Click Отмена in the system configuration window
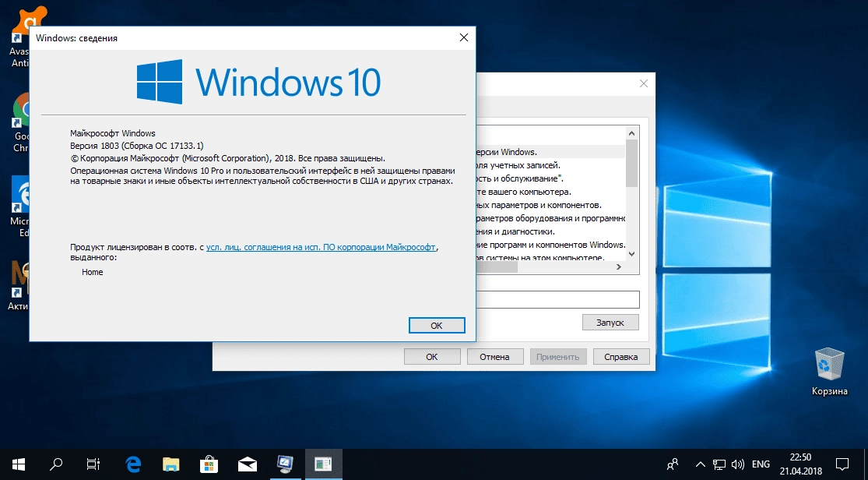The image size is (868, 480). pyautogui.click(x=495, y=356)
